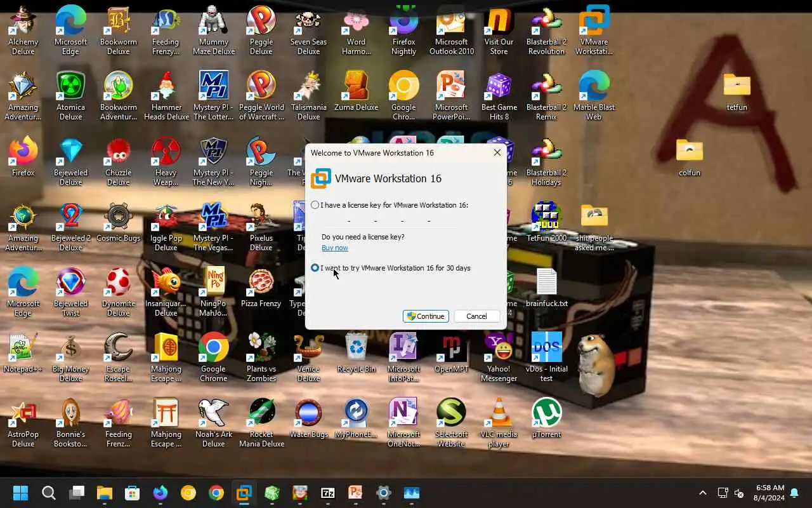
Task: Open Mystery PI - The New York shortcut
Action: 213,161
